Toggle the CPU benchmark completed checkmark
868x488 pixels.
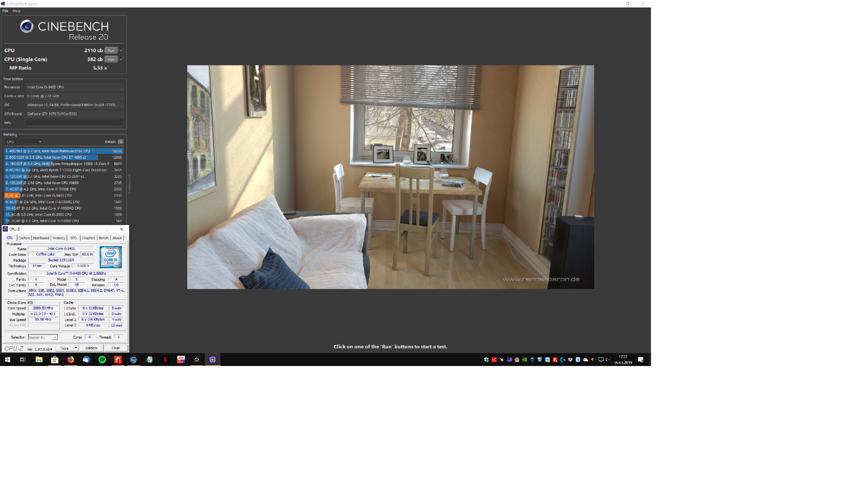122,50
